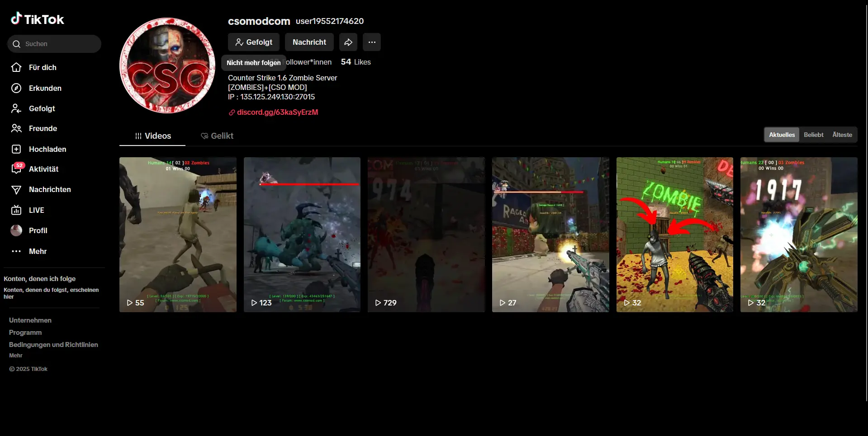Expand Mehr in the sidebar menu

coord(38,251)
